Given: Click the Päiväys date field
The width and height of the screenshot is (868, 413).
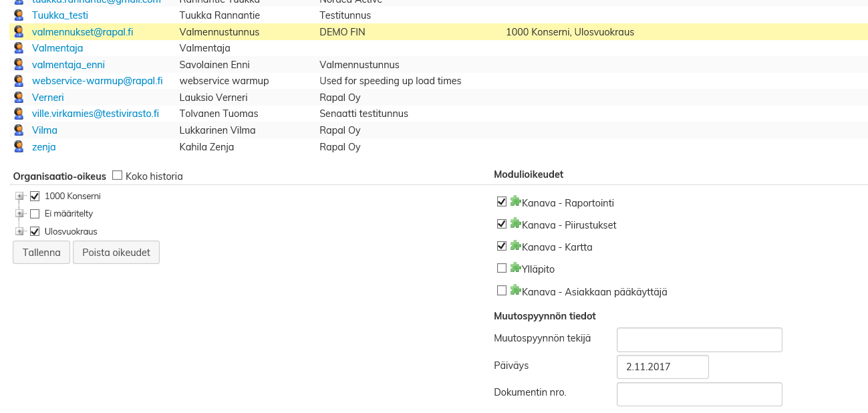Looking at the screenshot, I should click(x=662, y=367).
